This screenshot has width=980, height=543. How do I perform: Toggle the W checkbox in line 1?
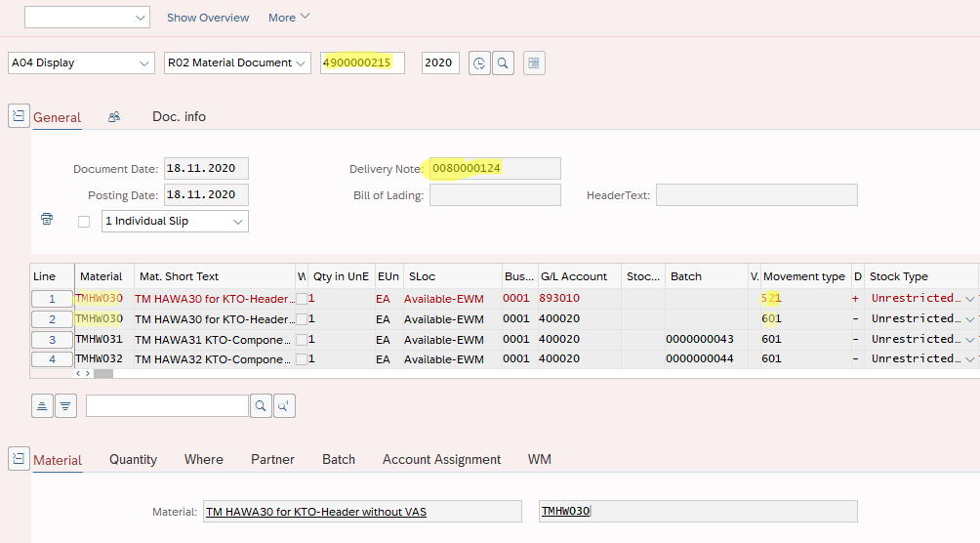tap(302, 299)
